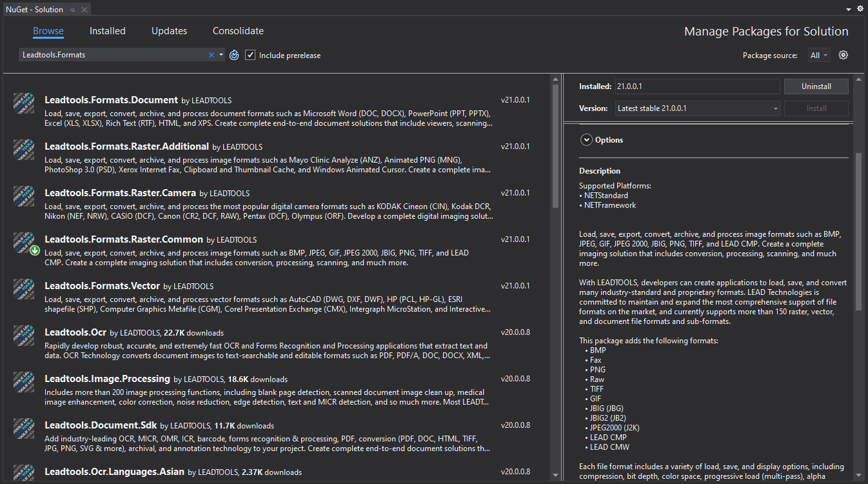Select Leadtools.Formats.Document package title
The height and width of the screenshot is (484, 868).
point(111,100)
